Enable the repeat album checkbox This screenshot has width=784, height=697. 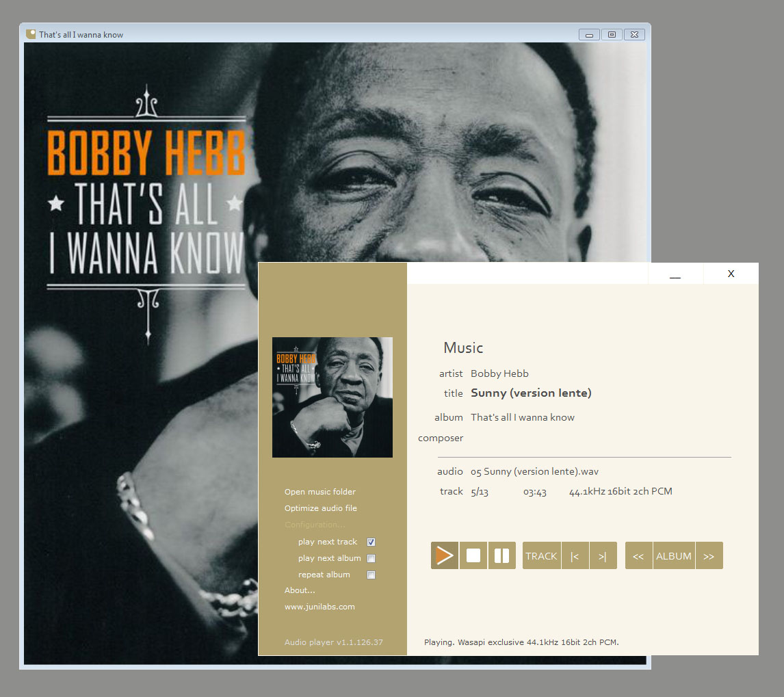pos(371,575)
